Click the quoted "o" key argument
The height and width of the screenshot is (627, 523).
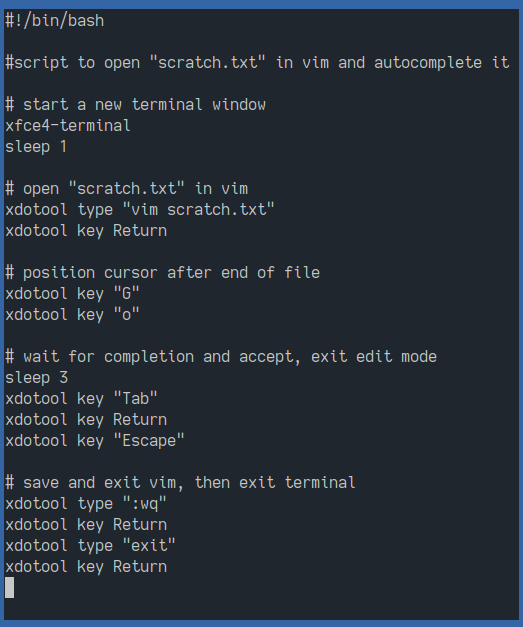tap(127, 315)
